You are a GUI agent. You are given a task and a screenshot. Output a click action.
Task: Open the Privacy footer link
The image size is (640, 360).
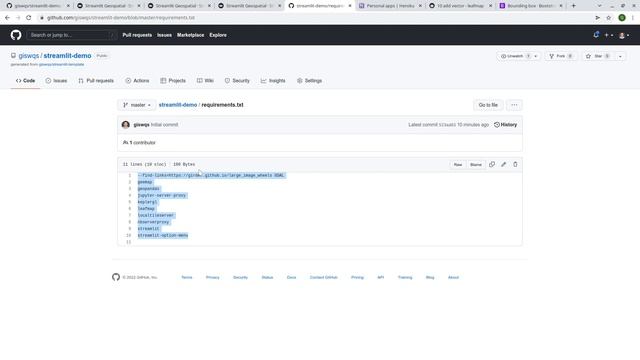click(213, 278)
